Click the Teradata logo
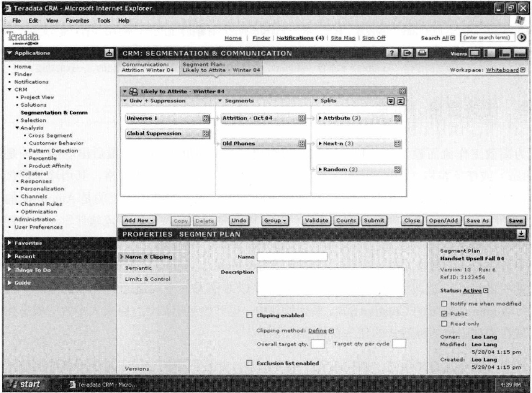The image size is (532, 393). 23,38
